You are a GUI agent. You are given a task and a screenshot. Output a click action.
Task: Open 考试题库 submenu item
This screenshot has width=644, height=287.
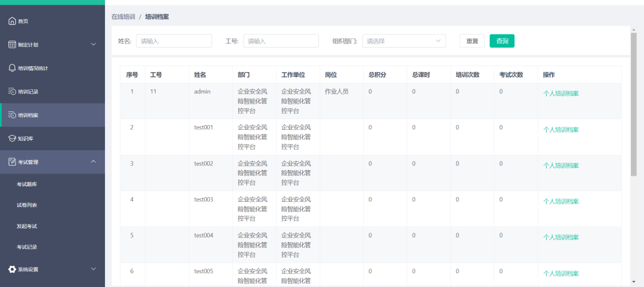(27, 185)
